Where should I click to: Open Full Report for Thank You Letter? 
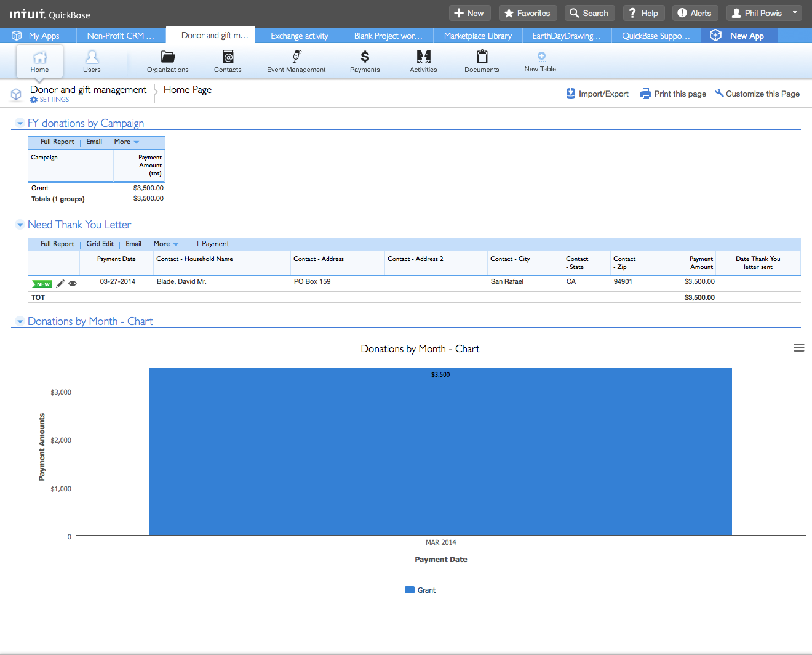click(x=57, y=244)
